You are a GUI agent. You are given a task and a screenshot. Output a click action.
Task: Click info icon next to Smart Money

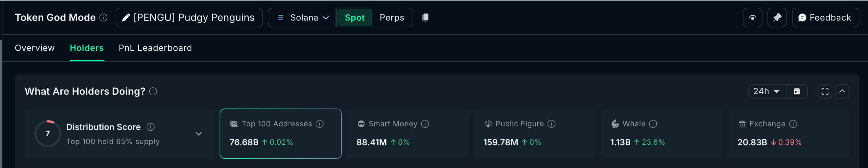(x=425, y=124)
